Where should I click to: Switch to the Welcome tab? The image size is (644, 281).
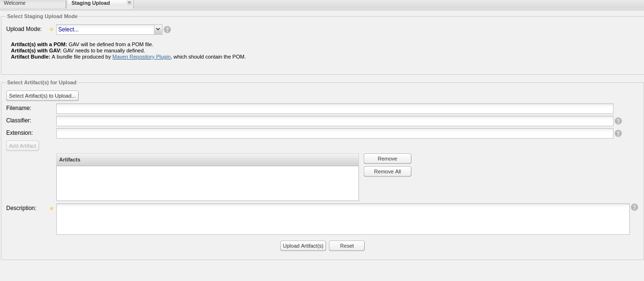pos(32,4)
